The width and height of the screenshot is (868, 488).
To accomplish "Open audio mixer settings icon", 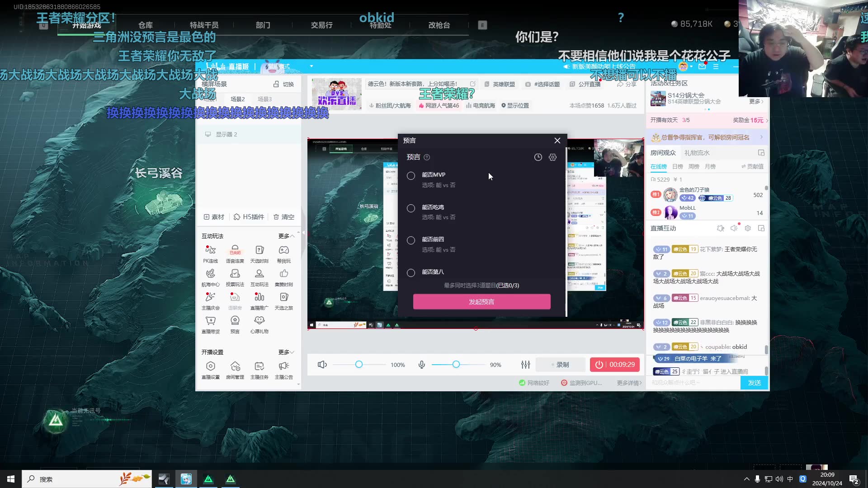I will point(525,365).
